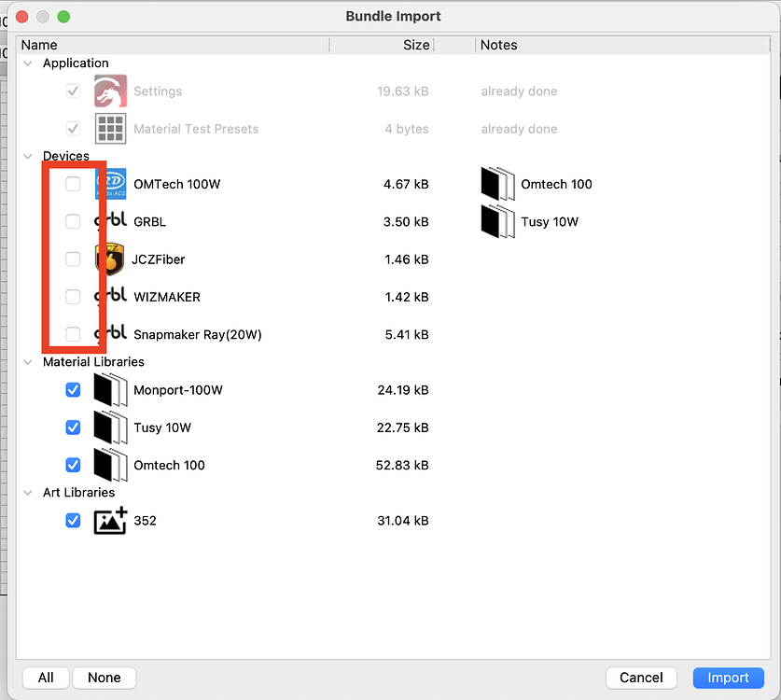
Task: Uncheck the Tusy 10W material library checkbox
Action: pos(73,427)
